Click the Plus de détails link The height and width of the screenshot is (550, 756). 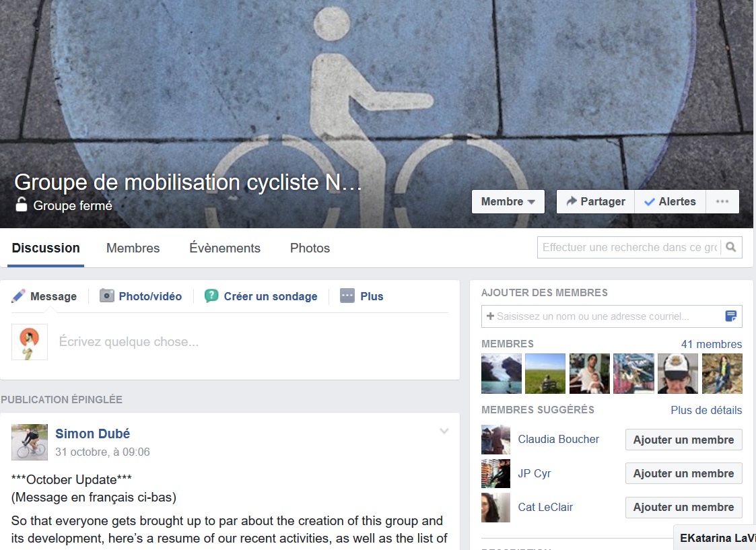706,410
